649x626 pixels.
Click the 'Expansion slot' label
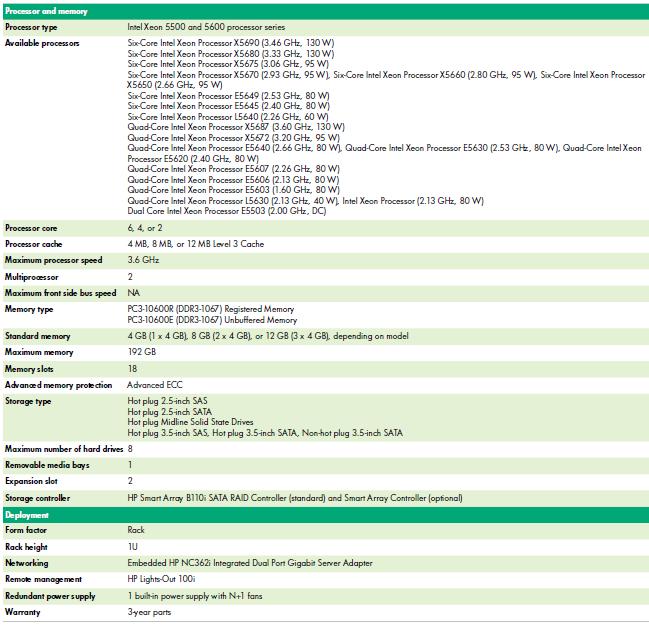(x=31, y=481)
